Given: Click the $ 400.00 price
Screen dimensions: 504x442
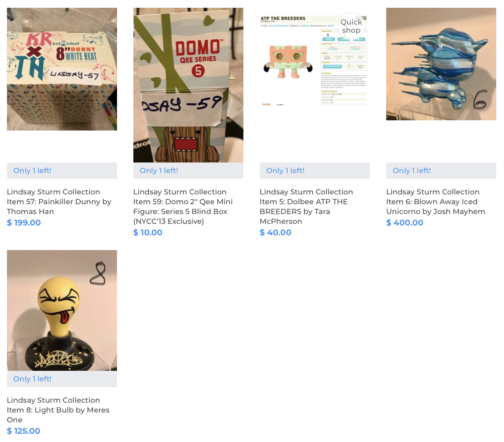Looking at the screenshot, I should (x=405, y=223).
